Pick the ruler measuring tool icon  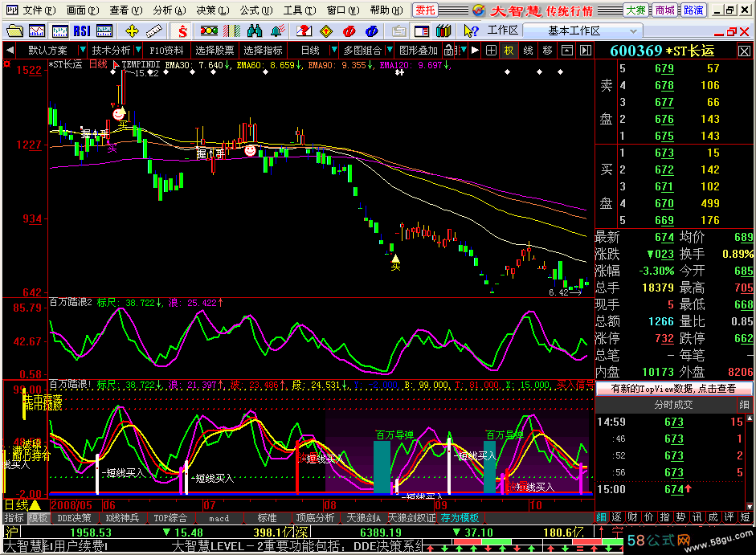[x=153, y=31]
